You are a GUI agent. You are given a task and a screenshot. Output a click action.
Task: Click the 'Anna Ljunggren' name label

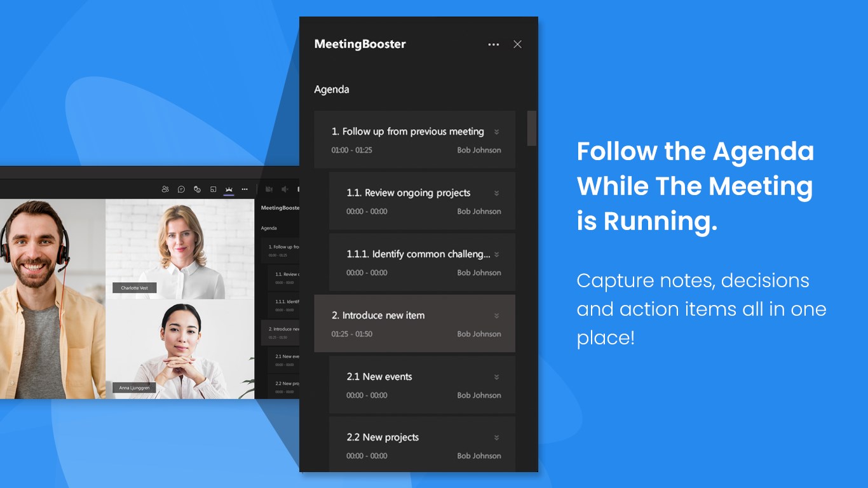(x=134, y=388)
